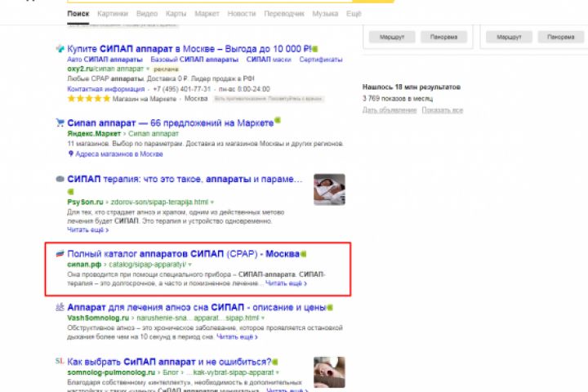The width and height of the screenshot is (588, 392).
Task: Expand the arrow after PsySon.ru URL
Action: coord(212,203)
